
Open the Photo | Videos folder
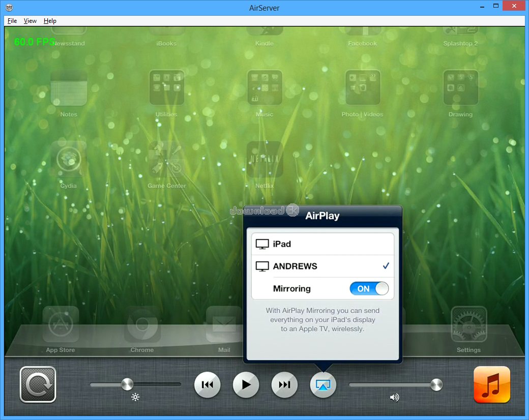(x=363, y=87)
